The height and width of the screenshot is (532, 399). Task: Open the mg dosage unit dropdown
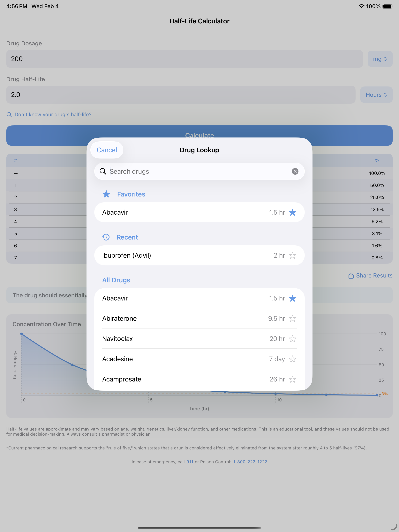(380, 59)
